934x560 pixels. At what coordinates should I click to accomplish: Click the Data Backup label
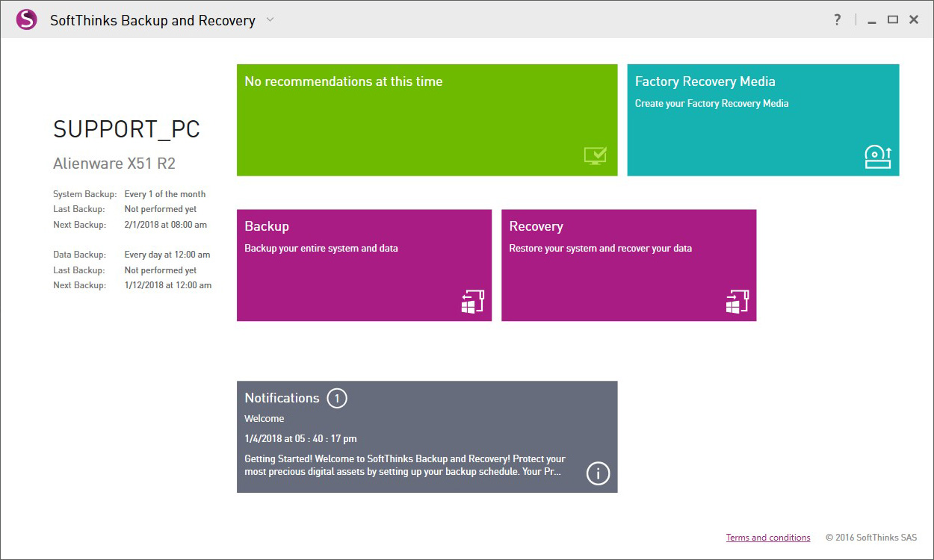point(80,255)
